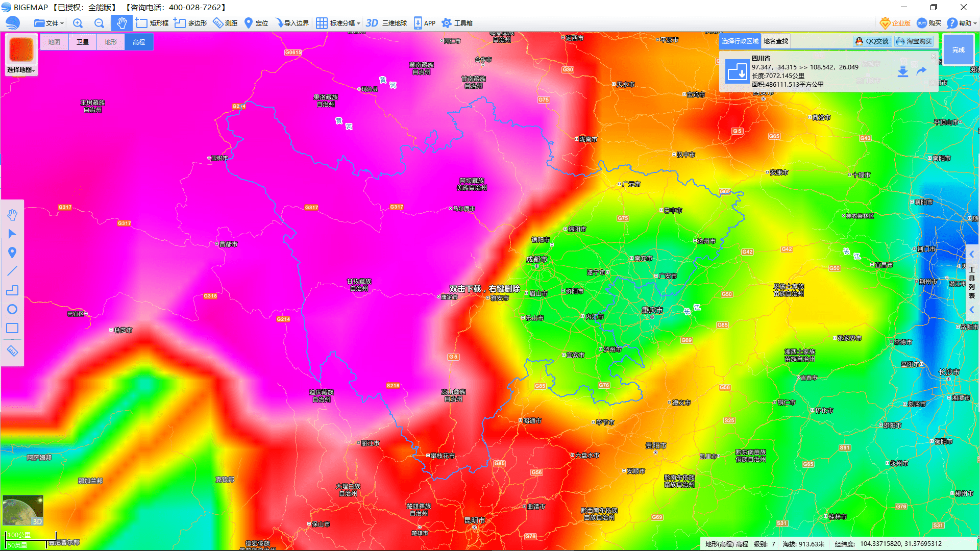Activate the 测距 distance measuring tool
Screen dimensions: 980x551
(x=225, y=23)
